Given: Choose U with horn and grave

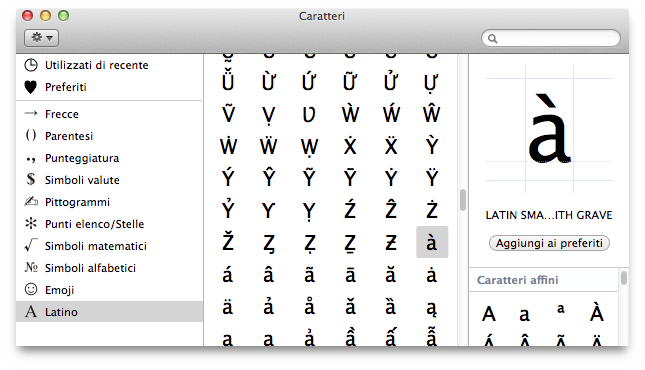Looking at the screenshot, I should pyautogui.click(x=269, y=81).
